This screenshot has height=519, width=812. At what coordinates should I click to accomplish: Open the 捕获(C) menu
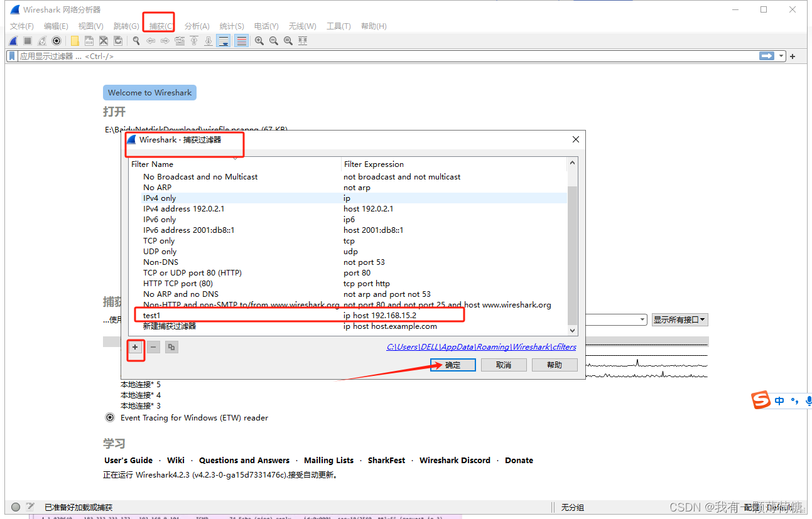[x=161, y=26]
